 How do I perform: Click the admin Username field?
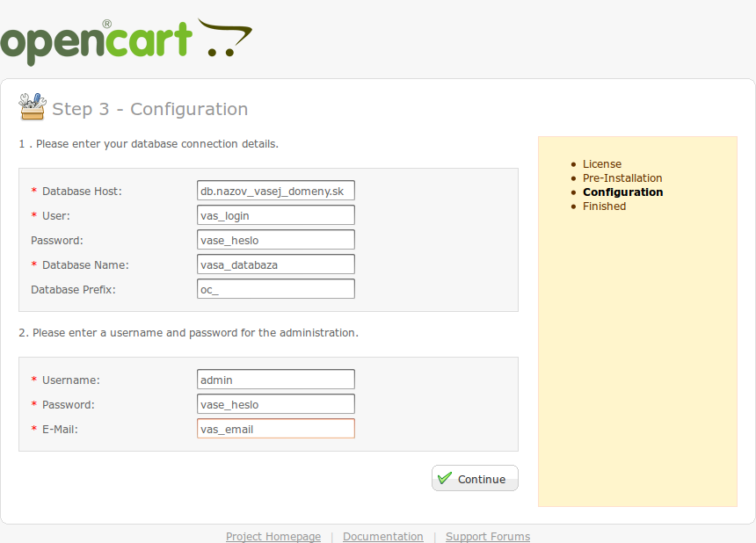point(276,380)
